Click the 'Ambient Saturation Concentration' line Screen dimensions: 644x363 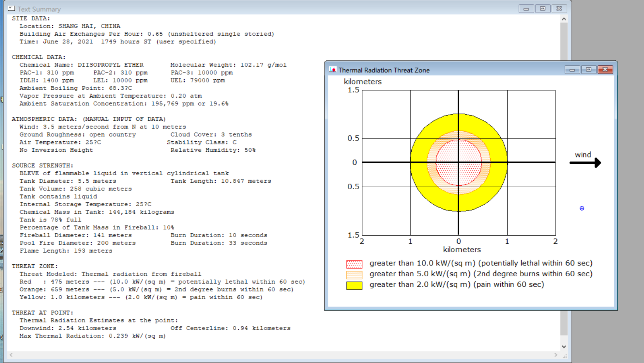click(x=124, y=104)
